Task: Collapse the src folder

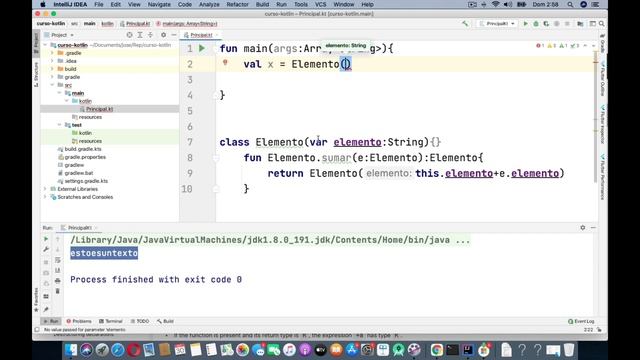Action: tap(52, 85)
